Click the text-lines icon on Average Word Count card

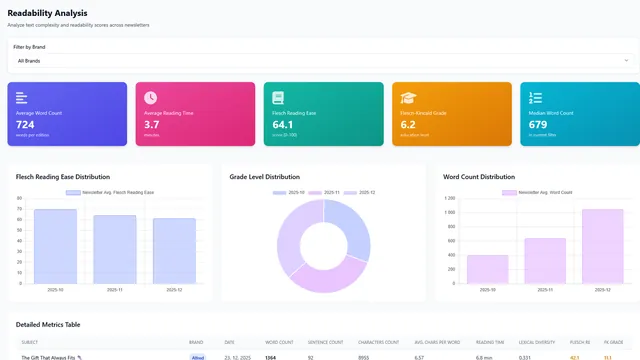(x=21, y=98)
